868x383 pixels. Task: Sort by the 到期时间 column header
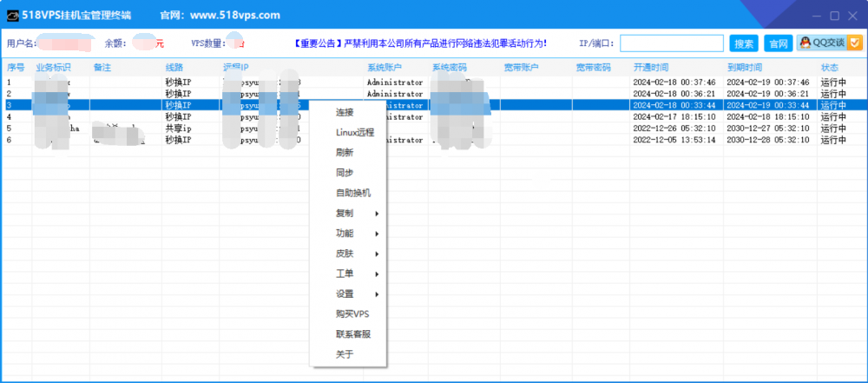pyautogui.click(x=745, y=68)
